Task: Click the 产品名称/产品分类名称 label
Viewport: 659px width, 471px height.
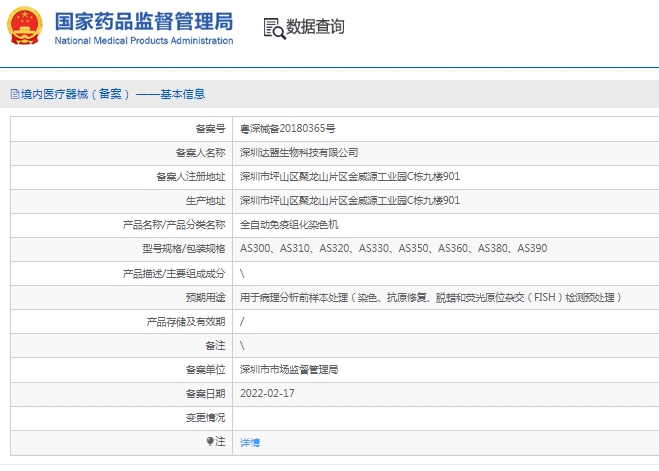Action: coord(174,225)
